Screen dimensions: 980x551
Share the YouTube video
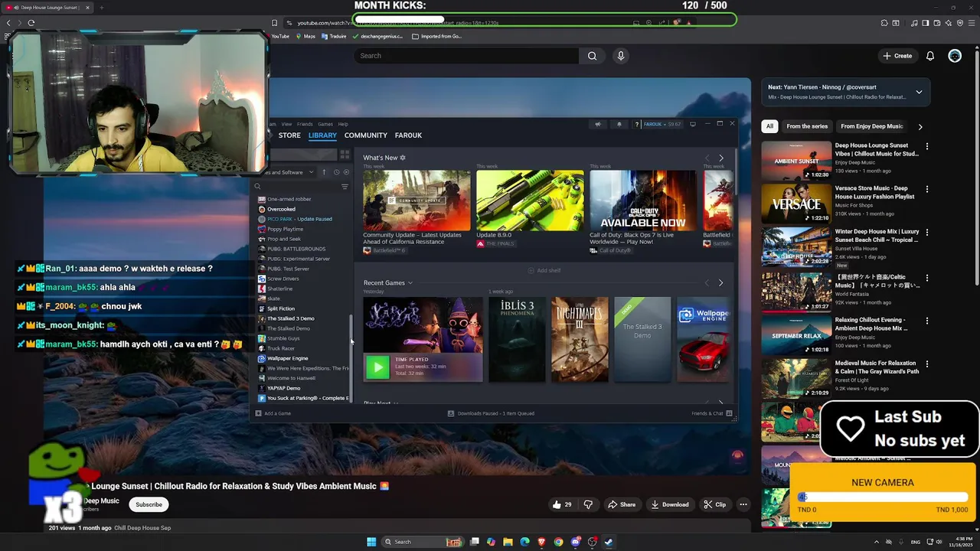click(621, 504)
